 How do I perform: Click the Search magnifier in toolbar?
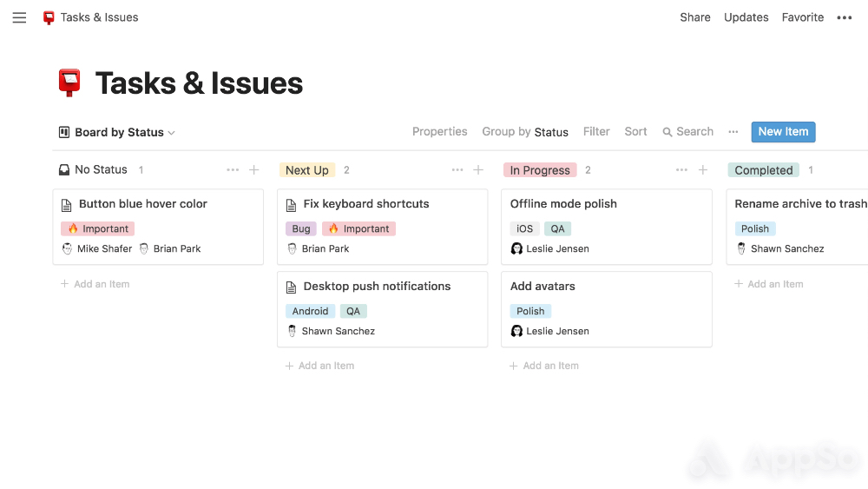667,132
